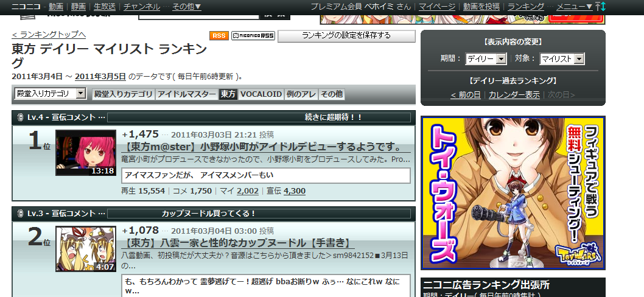
Task: Click the マイ 2,002 count link
Action: [248, 191]
